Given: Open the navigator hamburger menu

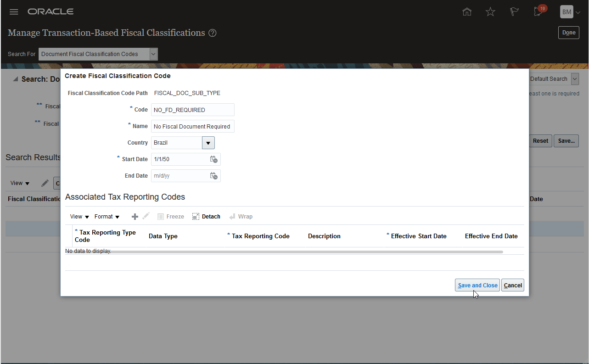Looking at the screenshot, I should tap(14, 12).
